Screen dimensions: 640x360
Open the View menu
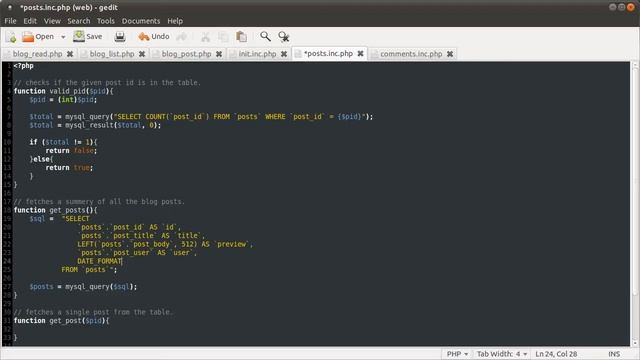point(52,21)
